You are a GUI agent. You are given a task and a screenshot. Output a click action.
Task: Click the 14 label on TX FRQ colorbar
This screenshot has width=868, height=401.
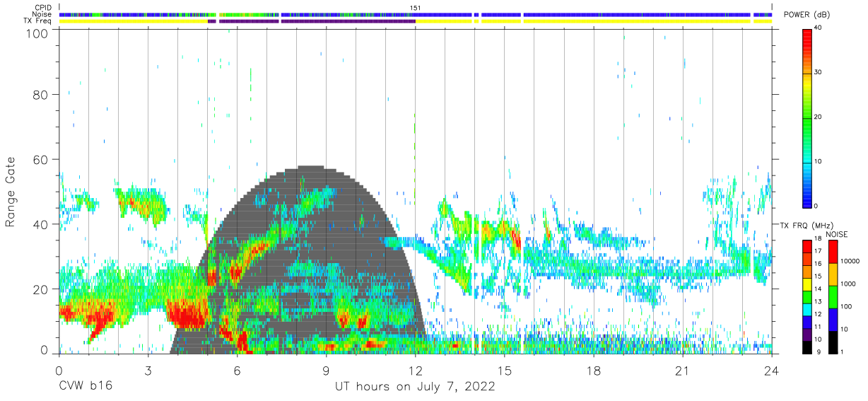pyautogui.click(x=819, y=289)
